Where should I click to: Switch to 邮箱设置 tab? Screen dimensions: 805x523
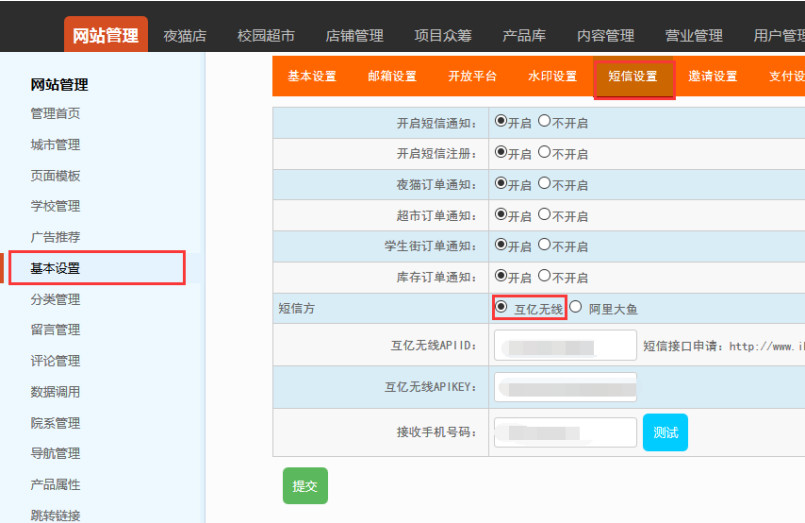click(392, 77)
